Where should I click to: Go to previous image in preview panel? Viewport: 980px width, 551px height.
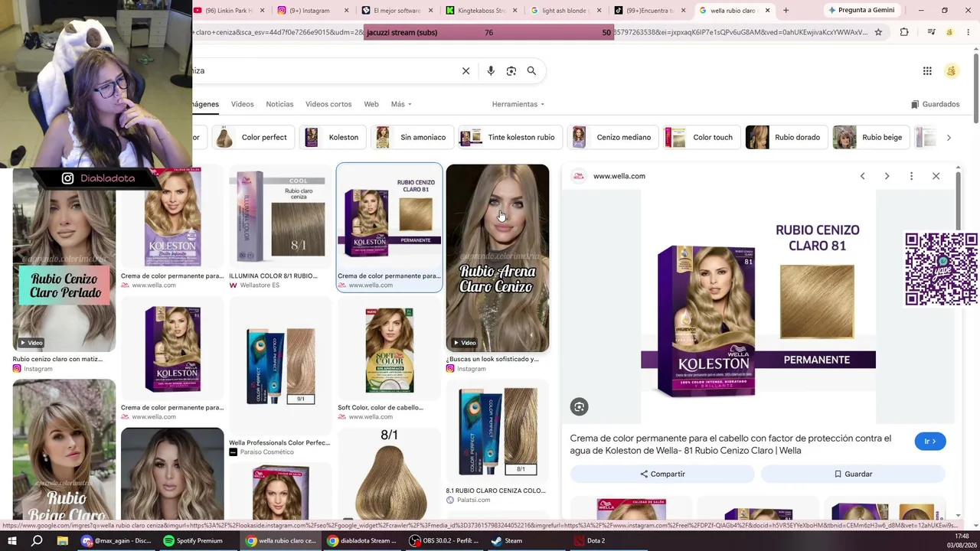point(862,176)
